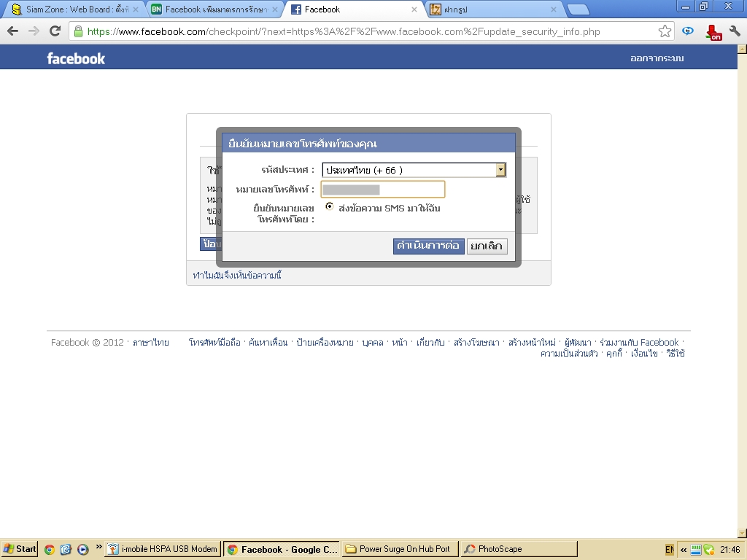Open the ความเป็นส่วนตัว footer link
This screenshot has width=747, height=560.
point(569,354)
